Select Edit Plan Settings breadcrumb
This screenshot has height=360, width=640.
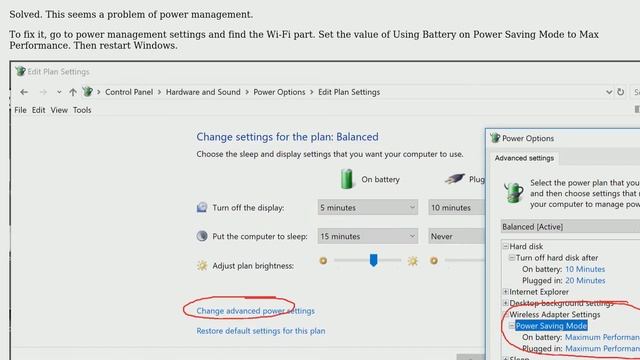349,92
